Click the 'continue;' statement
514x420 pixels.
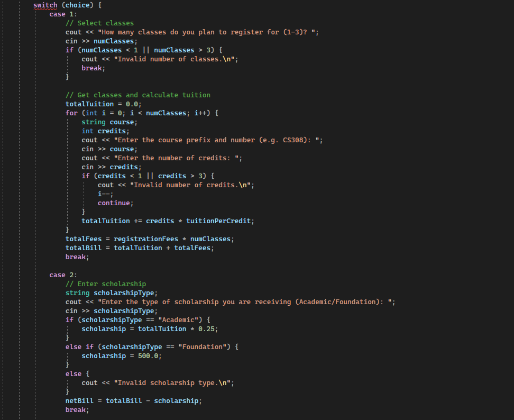115,203
